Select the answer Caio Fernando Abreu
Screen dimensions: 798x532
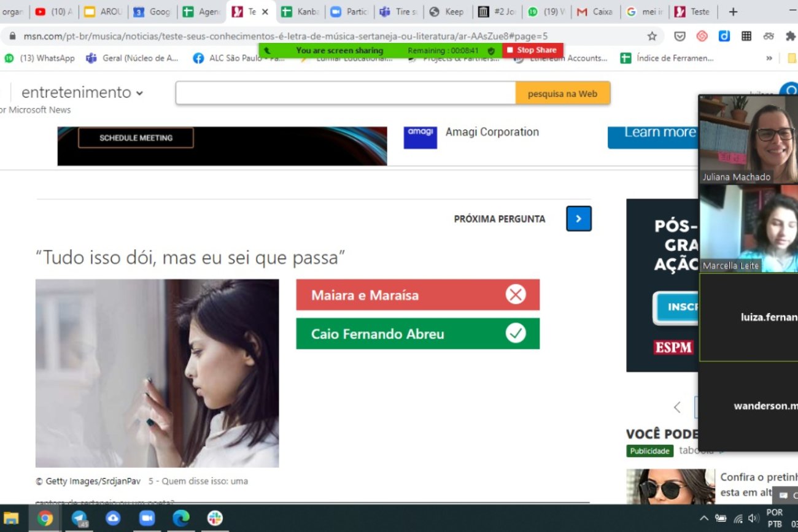click(417, 334)
